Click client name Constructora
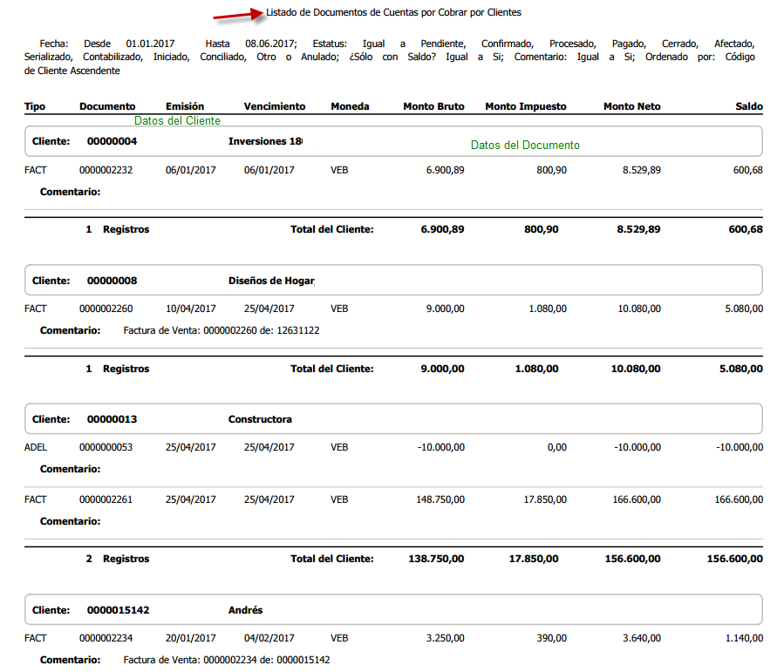 coord(260,420)
